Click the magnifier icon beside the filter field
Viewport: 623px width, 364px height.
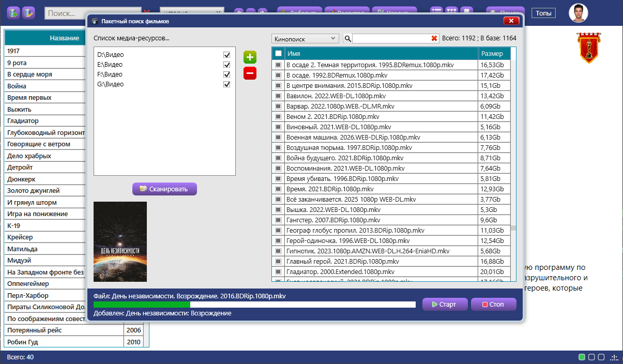[348, 39]
